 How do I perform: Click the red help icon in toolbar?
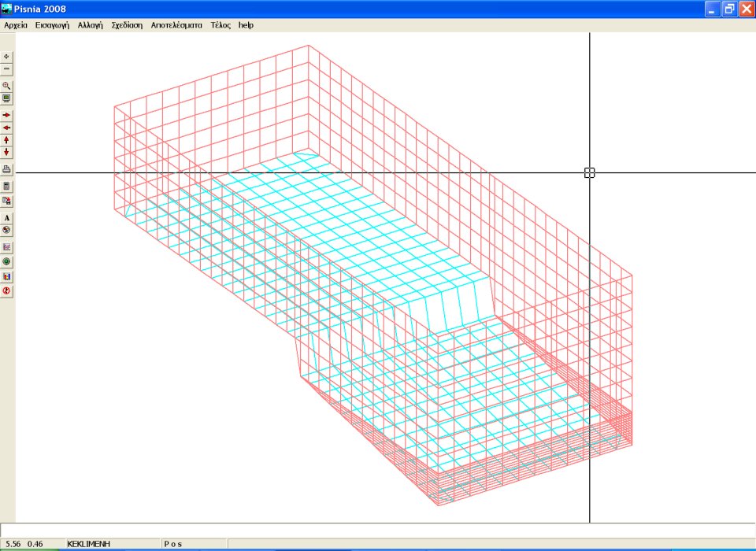(7, 291)
